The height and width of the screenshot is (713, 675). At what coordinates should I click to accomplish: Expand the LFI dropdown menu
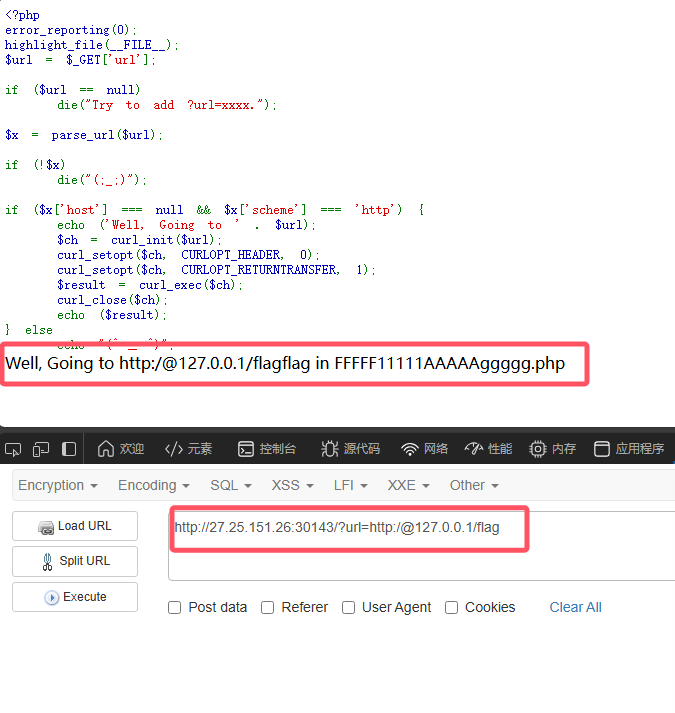point(350,485)
